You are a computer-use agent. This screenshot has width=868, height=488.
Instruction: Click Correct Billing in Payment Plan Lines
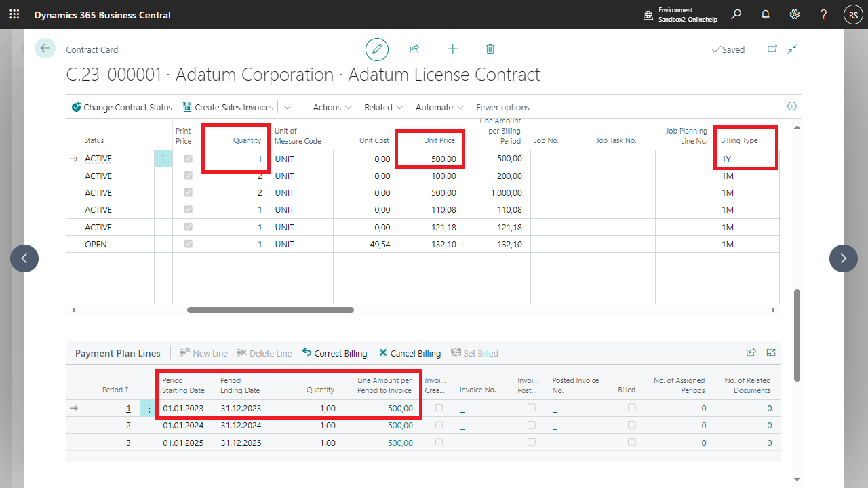point(334,353)
